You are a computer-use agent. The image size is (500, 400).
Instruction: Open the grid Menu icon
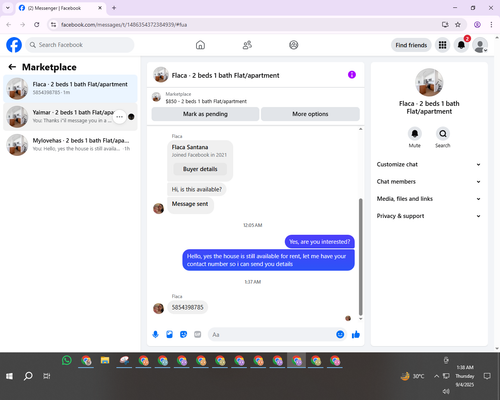(442, 45)
